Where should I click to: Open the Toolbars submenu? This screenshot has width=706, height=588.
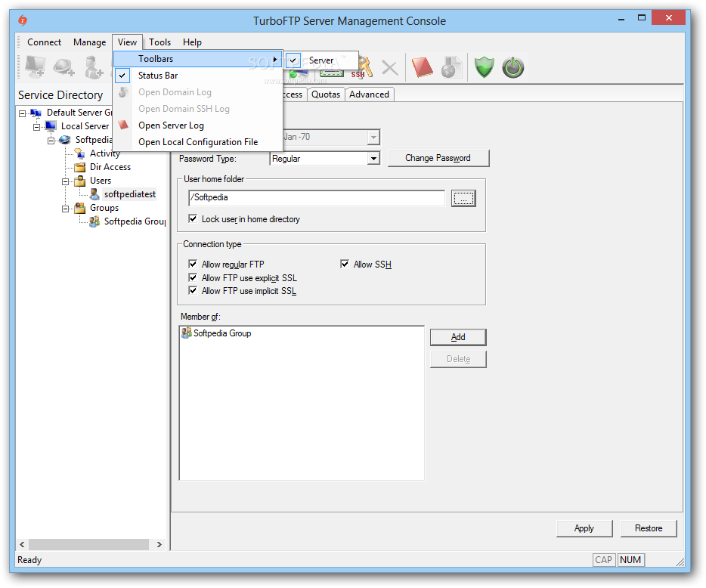tap(198, 59)
